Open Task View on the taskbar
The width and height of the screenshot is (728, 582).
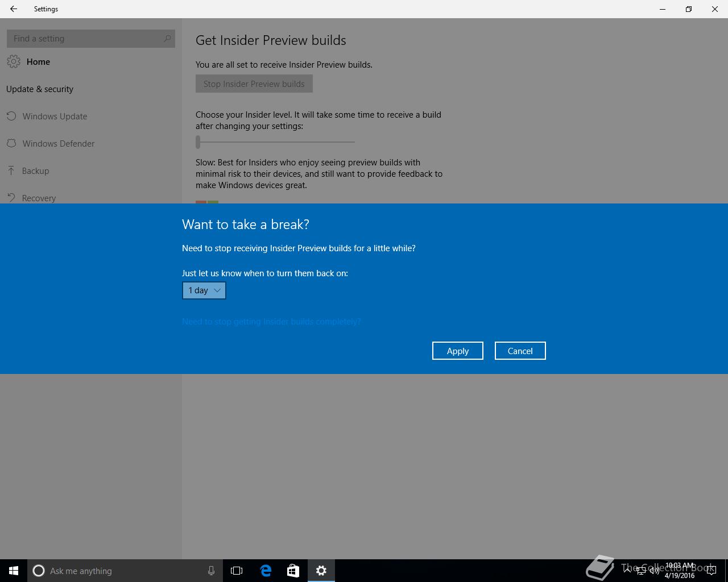pos(237,571)
